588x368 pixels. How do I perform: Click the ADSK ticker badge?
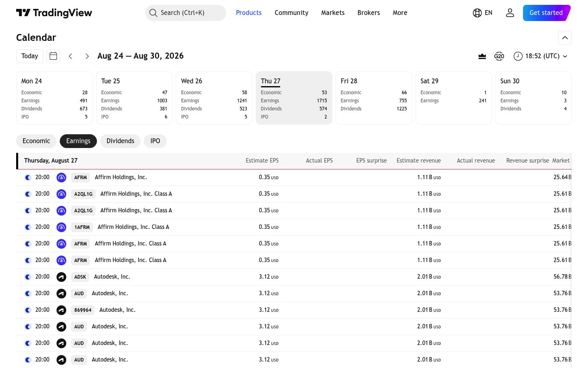pyautogui.click(x=80, y=277)
